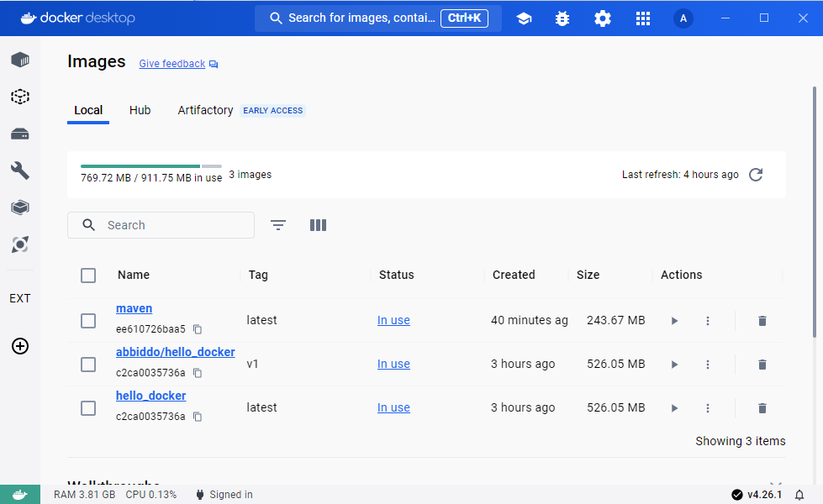The image size is (823, 504).
Task: Open more actions for hello_docker latest
Action: point(708,408)
